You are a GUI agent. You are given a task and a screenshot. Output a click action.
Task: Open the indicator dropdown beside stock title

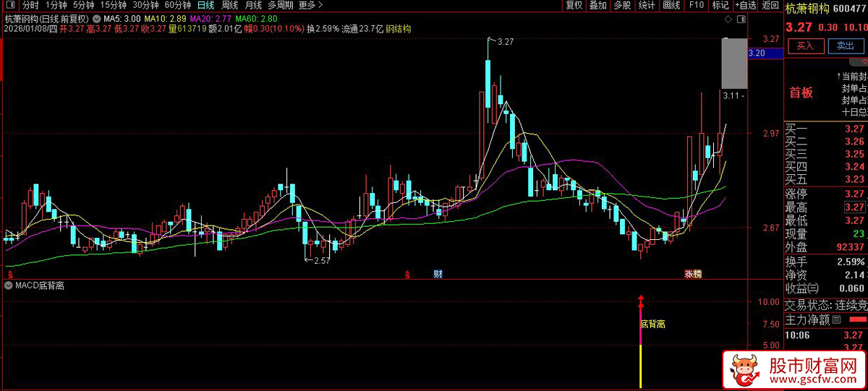(96, 18)
